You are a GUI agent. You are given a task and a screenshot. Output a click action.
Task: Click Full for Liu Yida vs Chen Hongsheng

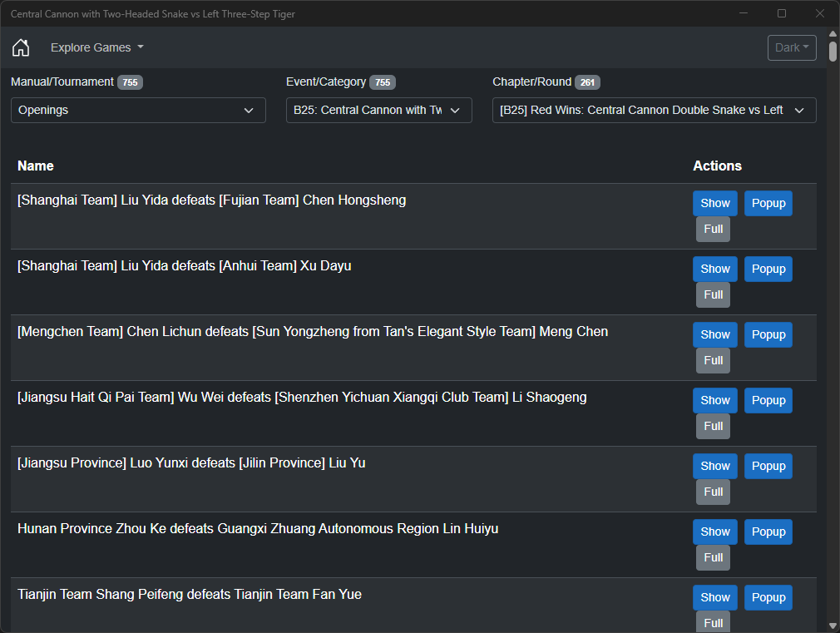click(x=713, y=229)
